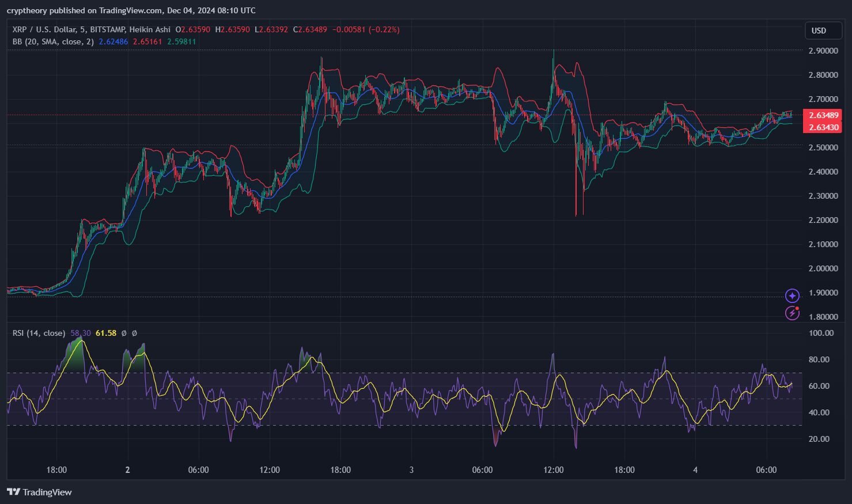The width and height of the screenshot is (852, 504).
Task: Click the Heikin Ashi chart type text
Action: coord(150,29)
